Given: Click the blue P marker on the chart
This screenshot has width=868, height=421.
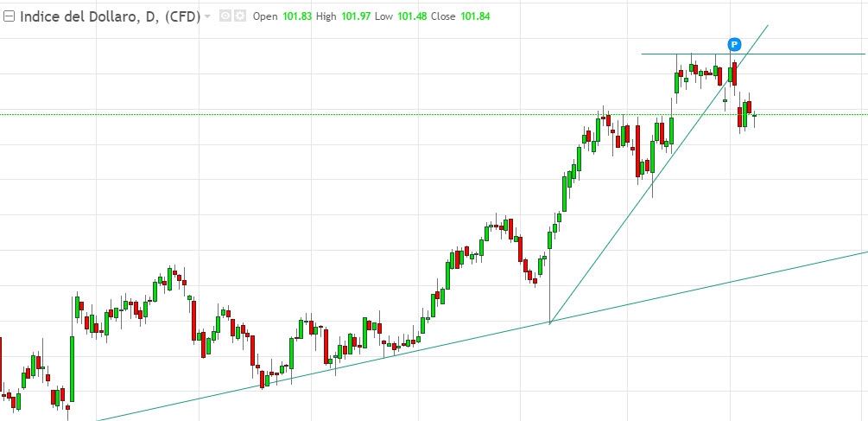Looking at the screenshot, I should point(734,44).
